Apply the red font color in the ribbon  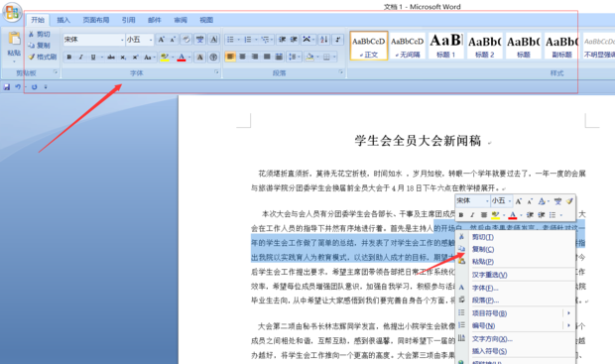[x=182, y=58]
